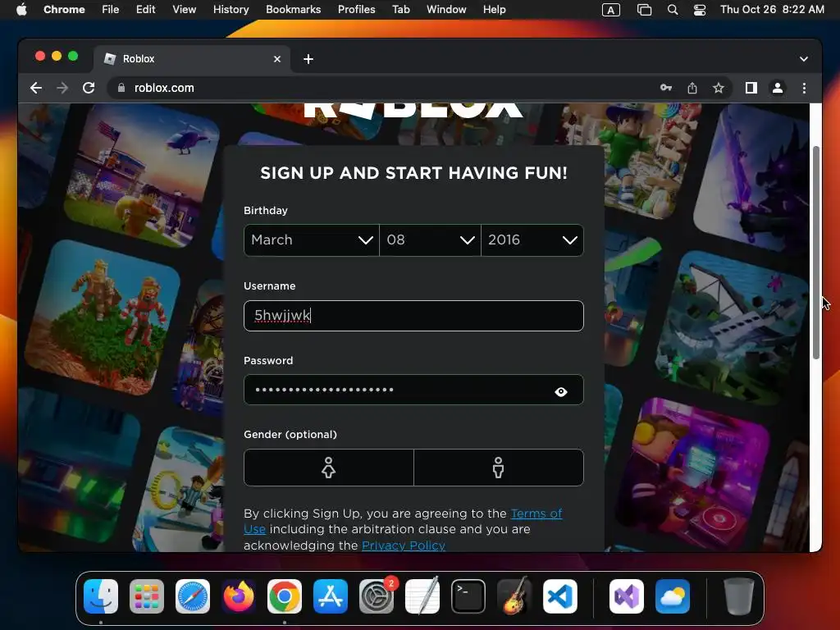
Task: Open Chrome side panel icon
Action: tap(751, 88)
